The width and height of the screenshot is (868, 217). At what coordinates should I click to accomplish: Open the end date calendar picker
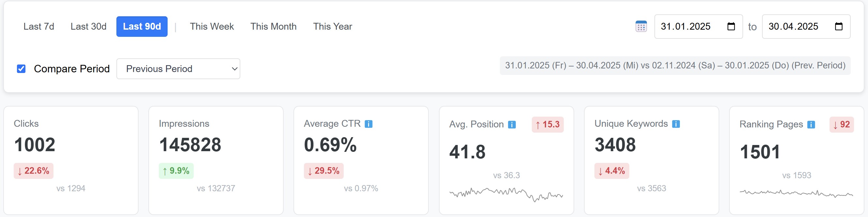click(x=839, y=26)
